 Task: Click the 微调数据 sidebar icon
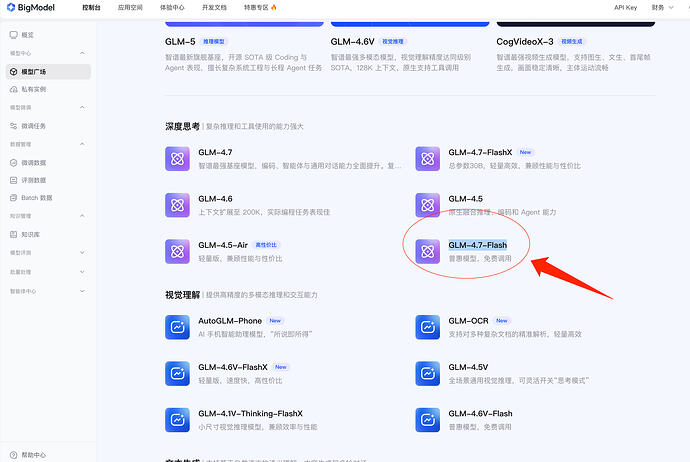pos(14,163)
